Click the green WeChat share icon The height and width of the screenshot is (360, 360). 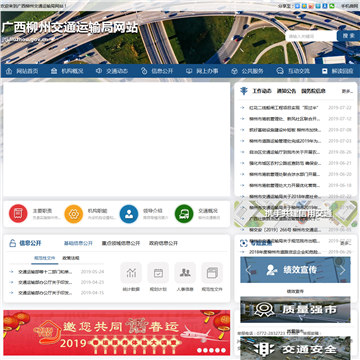tap(332, 6)
